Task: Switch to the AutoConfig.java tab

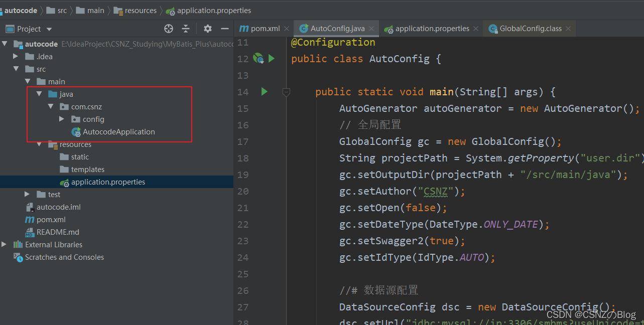Action: click(337, 29)
